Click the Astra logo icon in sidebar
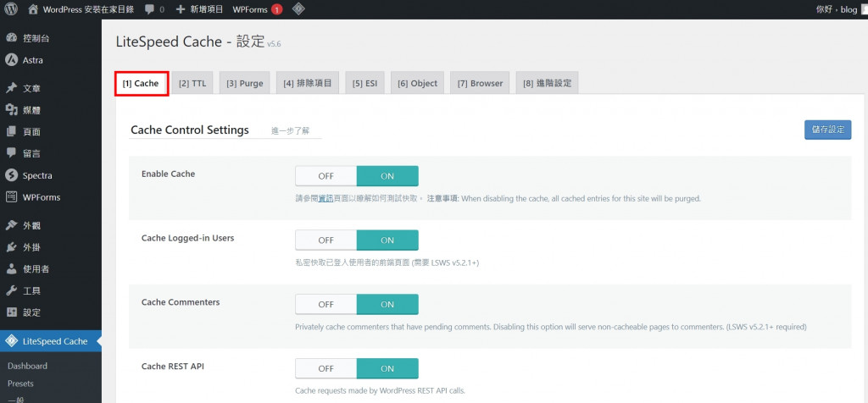The image size is (868, 403). pos(11,60)
